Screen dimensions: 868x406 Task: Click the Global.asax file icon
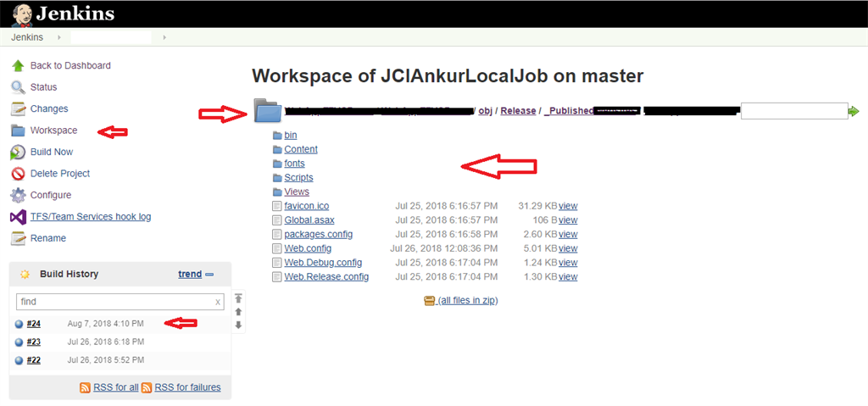point(277,220)
